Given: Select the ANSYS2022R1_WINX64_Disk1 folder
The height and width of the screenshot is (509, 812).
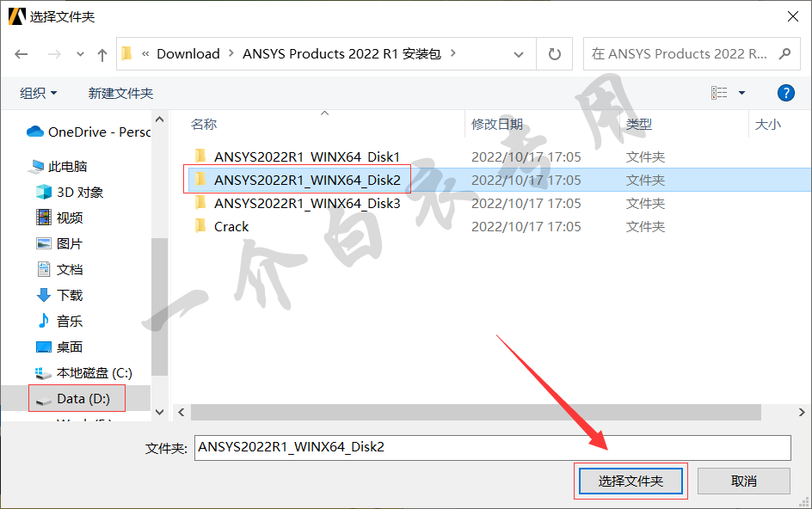Looking at the screenshot, I should pyautogui.click(x=307, y=156).
